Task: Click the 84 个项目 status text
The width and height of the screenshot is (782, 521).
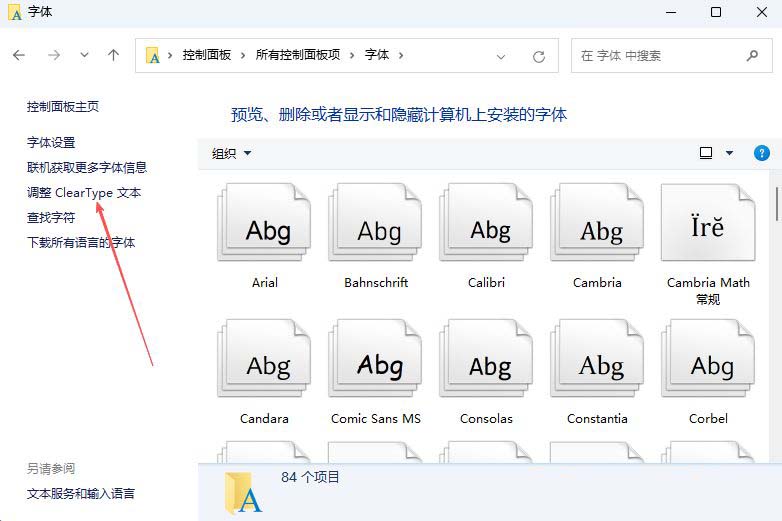Action: 310,478
